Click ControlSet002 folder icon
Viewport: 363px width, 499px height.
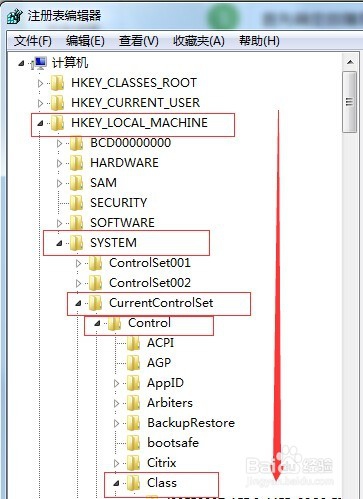[x=96, y=283]
